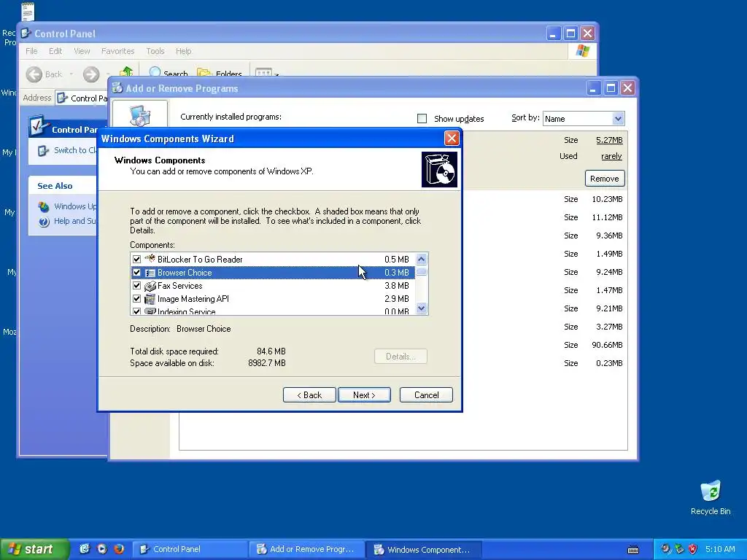Open the Edit menu in Control Panel

55,51
